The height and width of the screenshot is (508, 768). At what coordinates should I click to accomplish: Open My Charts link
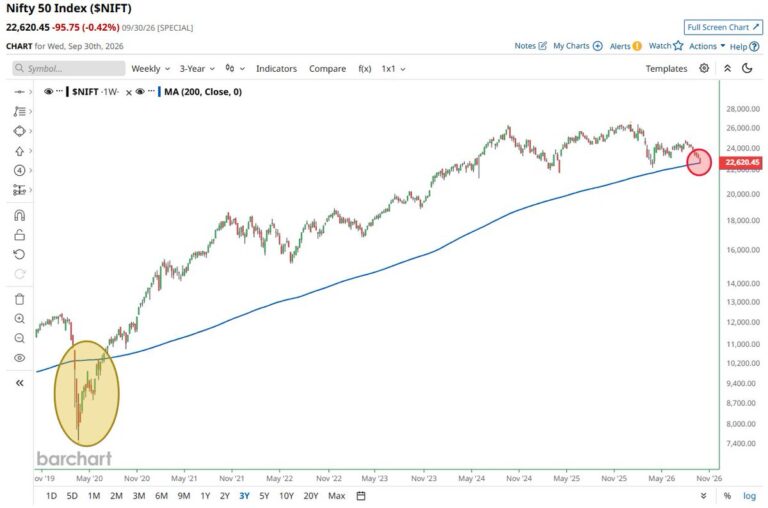click(578, 46)
